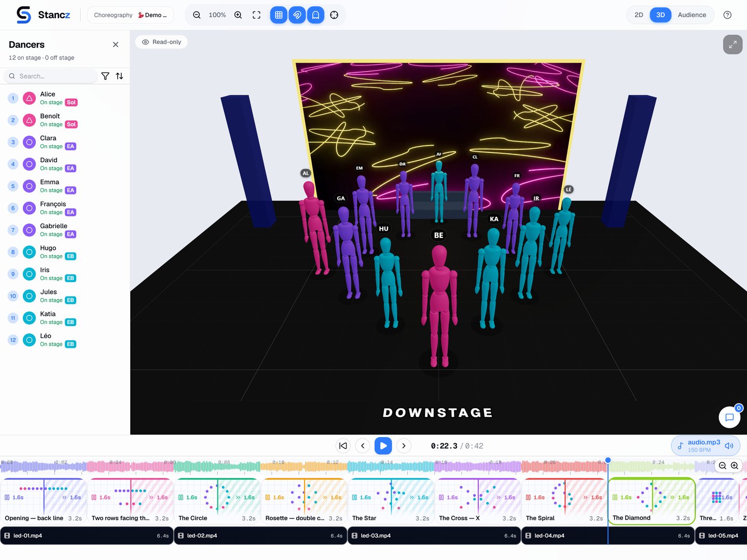Open the Demo choreography selector

130,15
